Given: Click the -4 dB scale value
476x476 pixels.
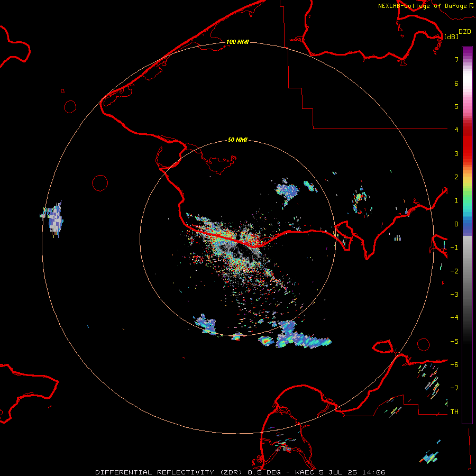Looking at the screenshot, I should (x=454, y=317).
